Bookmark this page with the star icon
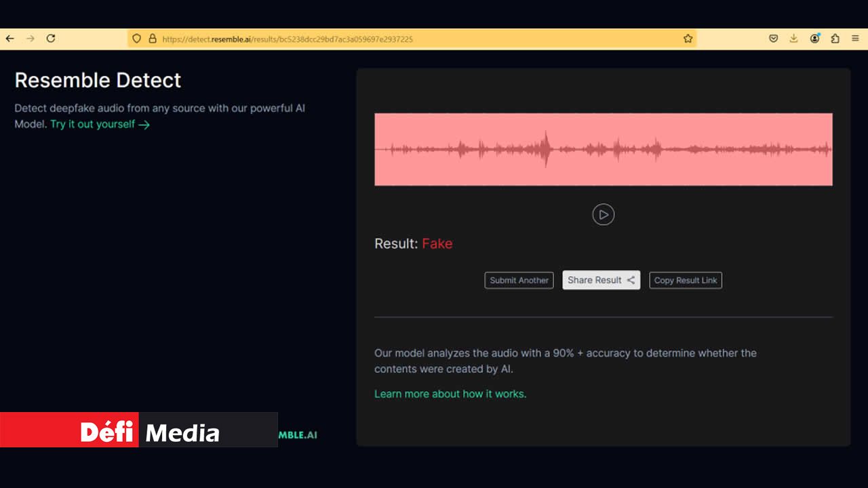The height and width of the screenshot is (488, 868). (x=688, y=39)
